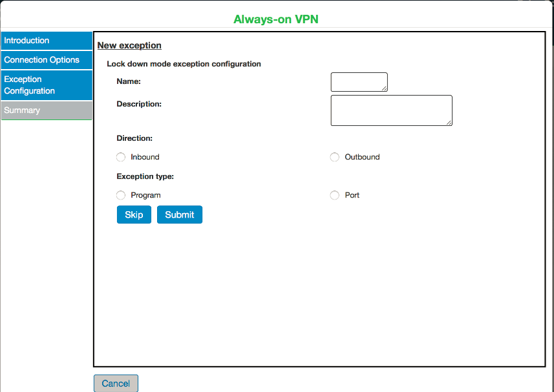554x392 pixels.
Task: Switch to Connection Options tab
Action: [47, 60]
